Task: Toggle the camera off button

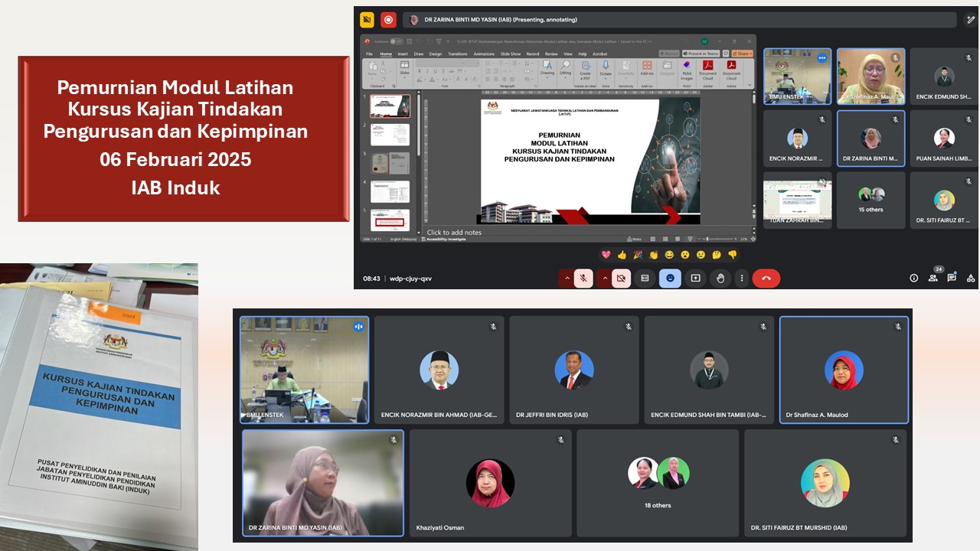Action: [x=621, y=279]
